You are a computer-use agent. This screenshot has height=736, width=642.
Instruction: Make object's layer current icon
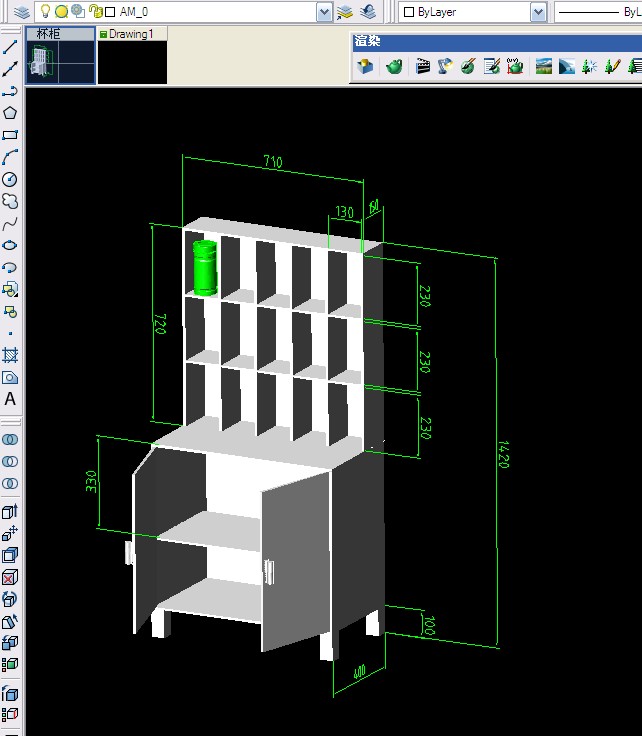[344, 12]
